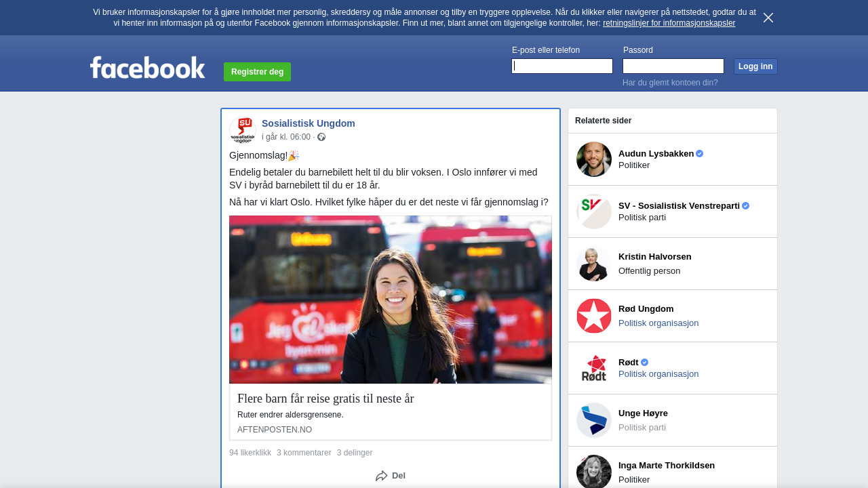Open Inga Marte Thorkildsen's profile picture
This screenshot has height=488, width=868.
[x=594, y=472]
